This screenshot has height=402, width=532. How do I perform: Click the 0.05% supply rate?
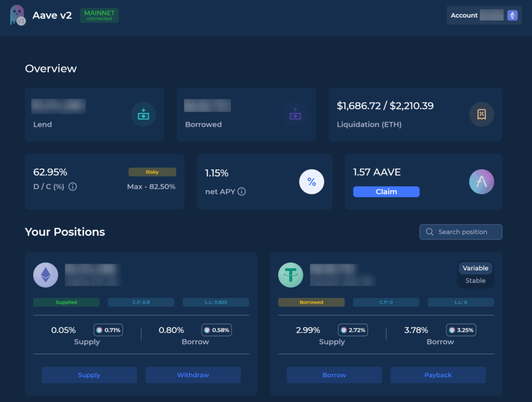coord(63,330)
